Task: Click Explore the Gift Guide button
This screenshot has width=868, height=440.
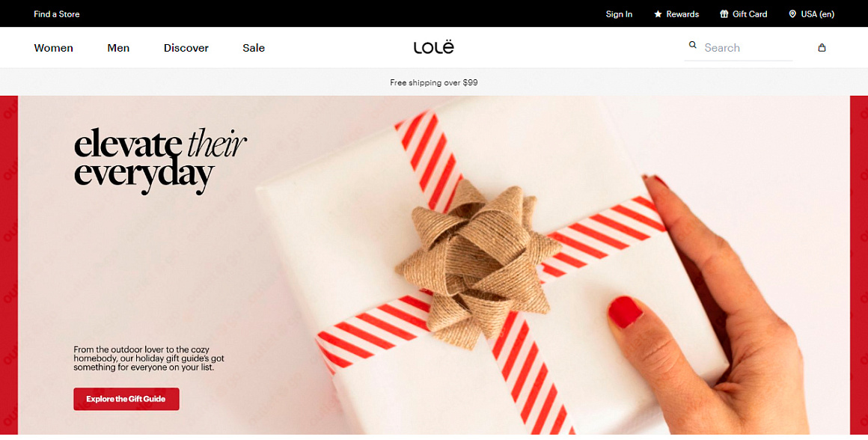Action: pyautogui.click(x=126, y=399)
